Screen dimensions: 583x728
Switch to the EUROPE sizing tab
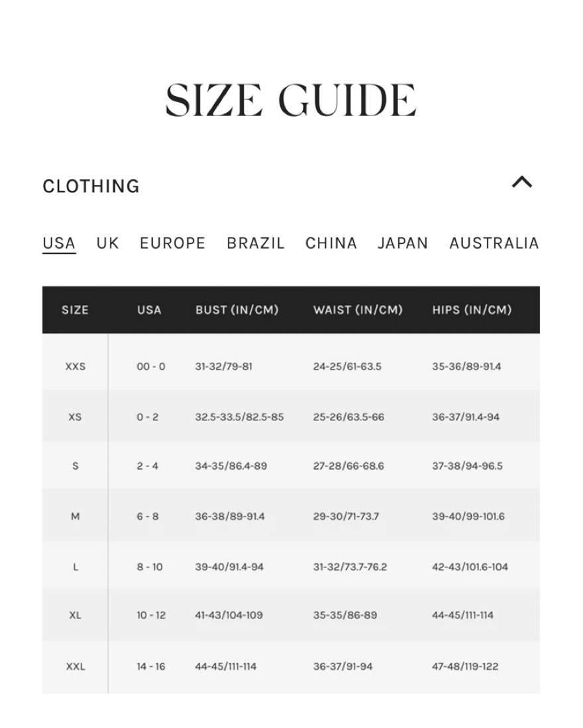tap(172, 243)
